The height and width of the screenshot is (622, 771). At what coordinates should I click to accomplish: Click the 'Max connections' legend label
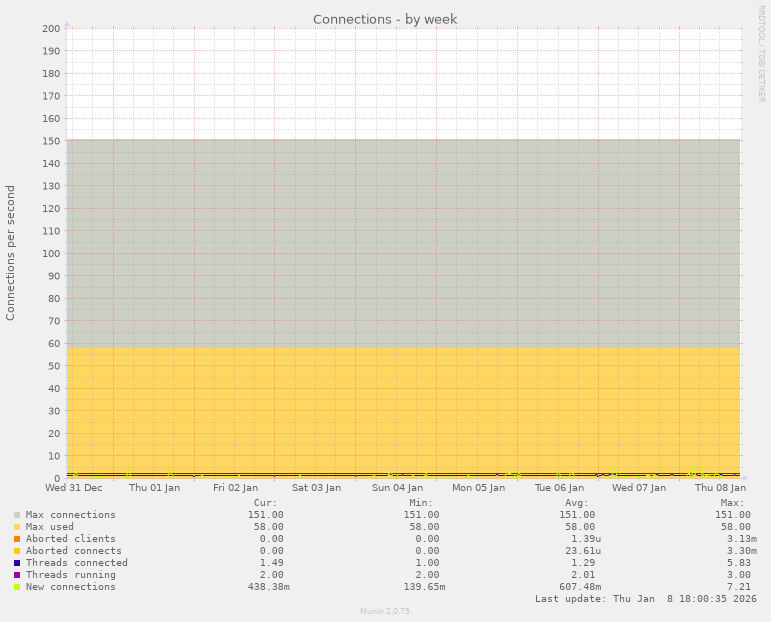point(70,515)
